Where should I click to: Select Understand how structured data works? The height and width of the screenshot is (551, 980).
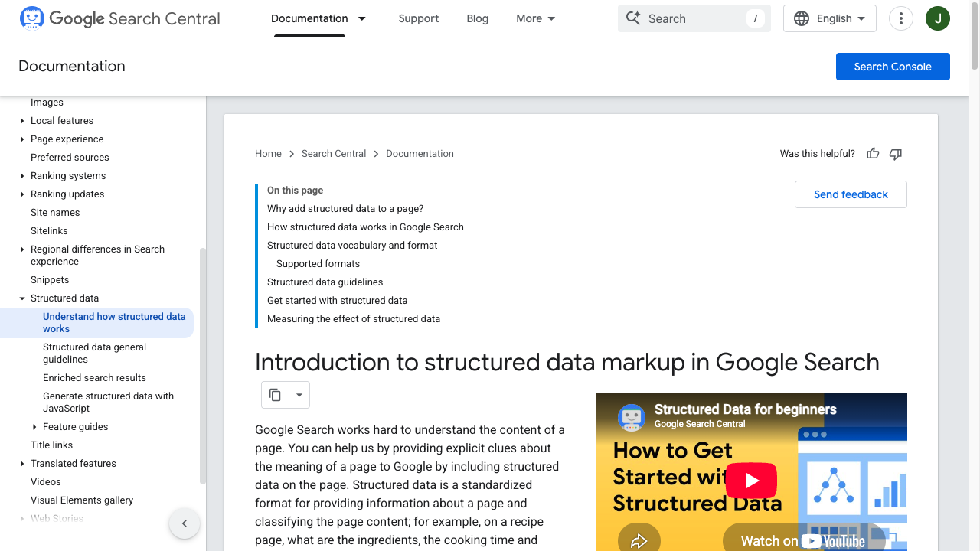[96, 323]
